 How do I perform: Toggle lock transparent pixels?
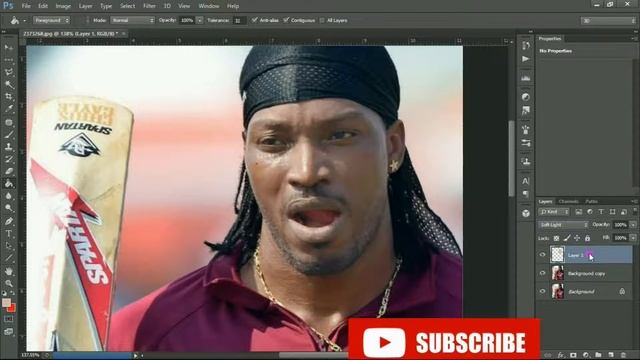pyautogui.click(x=556, y=238)
